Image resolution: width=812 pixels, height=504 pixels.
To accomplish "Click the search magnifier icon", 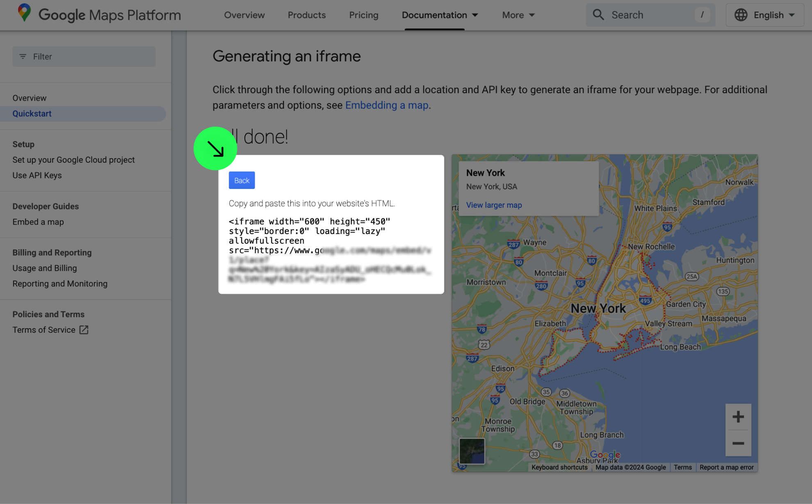I will [598, 15].
